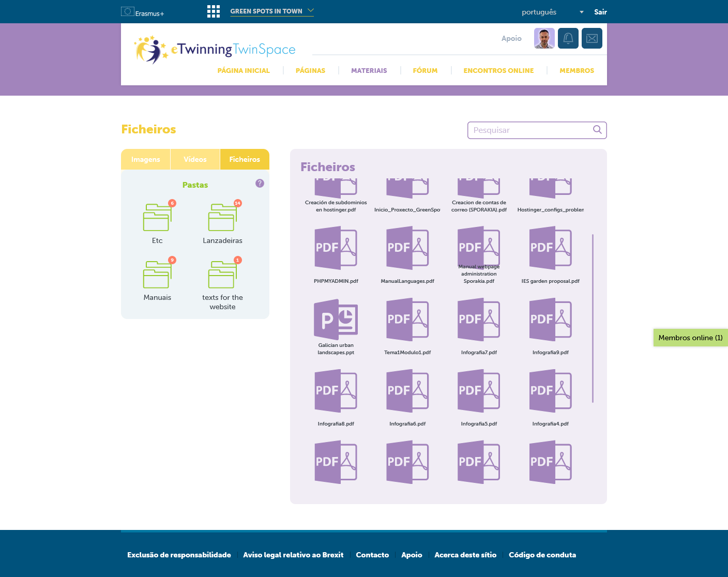Open IES garden proposal.pdf icon
The image size is (728, 577).
coord(551,248)
